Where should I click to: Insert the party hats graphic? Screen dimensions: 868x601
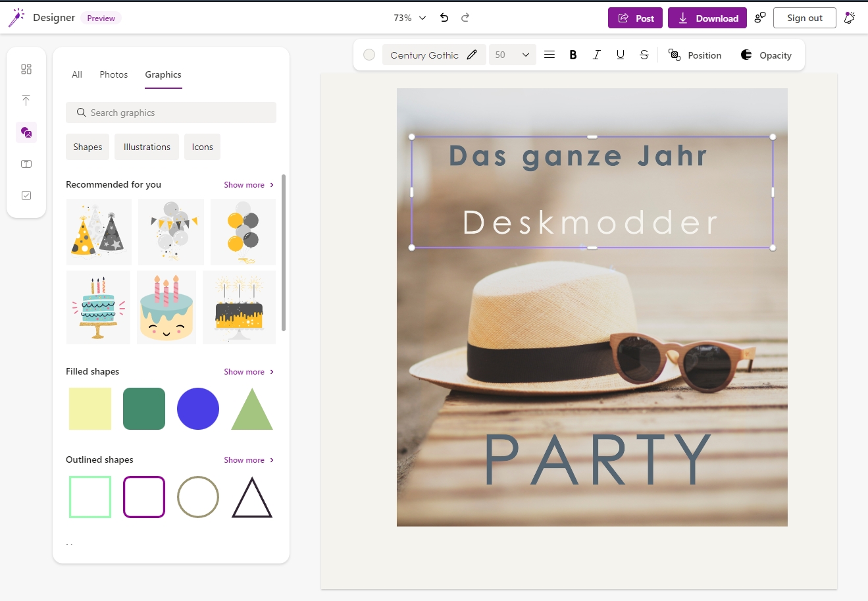coord(99,232)
